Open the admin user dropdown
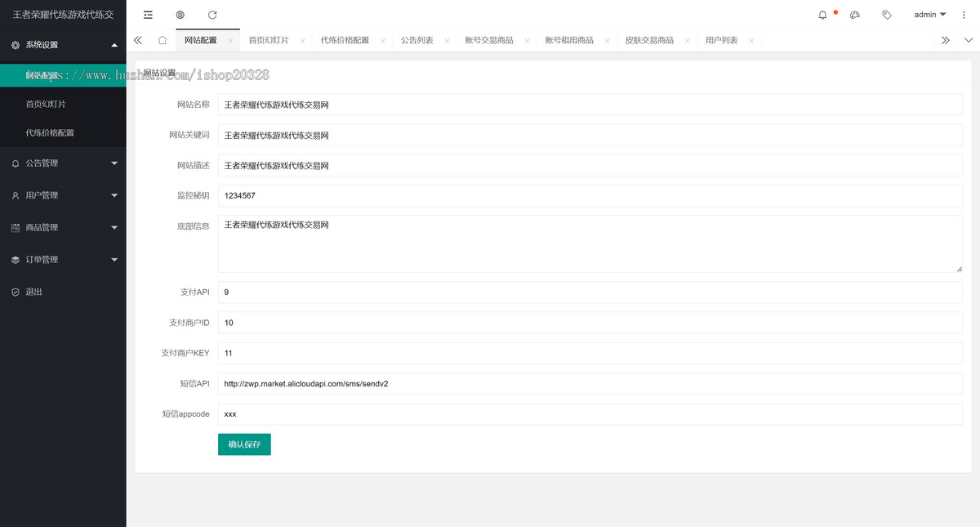The height and width of the screenshot is (527, 980). [x=930, y=15]
